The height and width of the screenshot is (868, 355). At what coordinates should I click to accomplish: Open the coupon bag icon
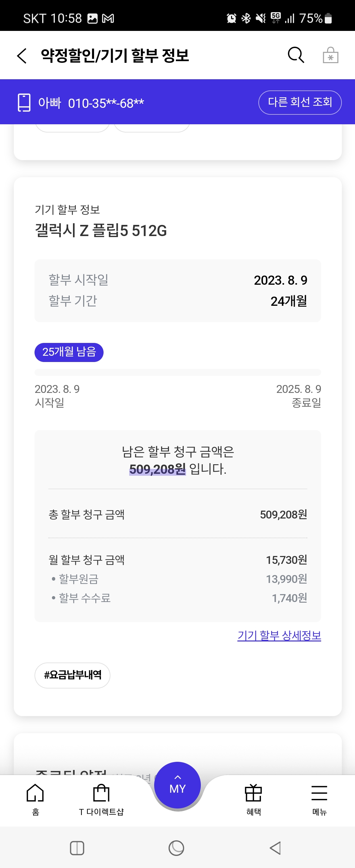point(330,55)
